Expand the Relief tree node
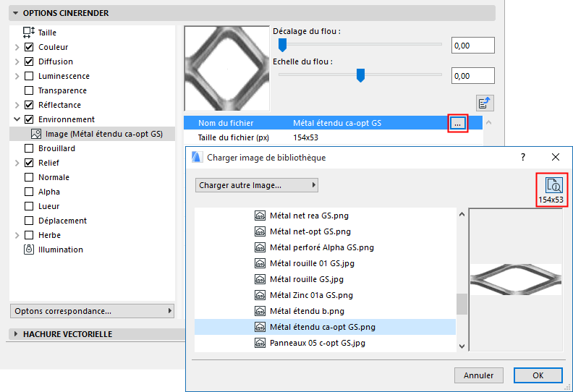 click(x=17, y=163)
